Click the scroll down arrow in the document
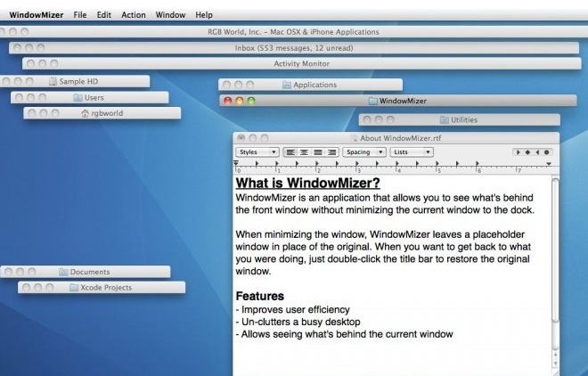Viewport: 588px width, 376px height. pyautogui.click(x=555, y=364)
